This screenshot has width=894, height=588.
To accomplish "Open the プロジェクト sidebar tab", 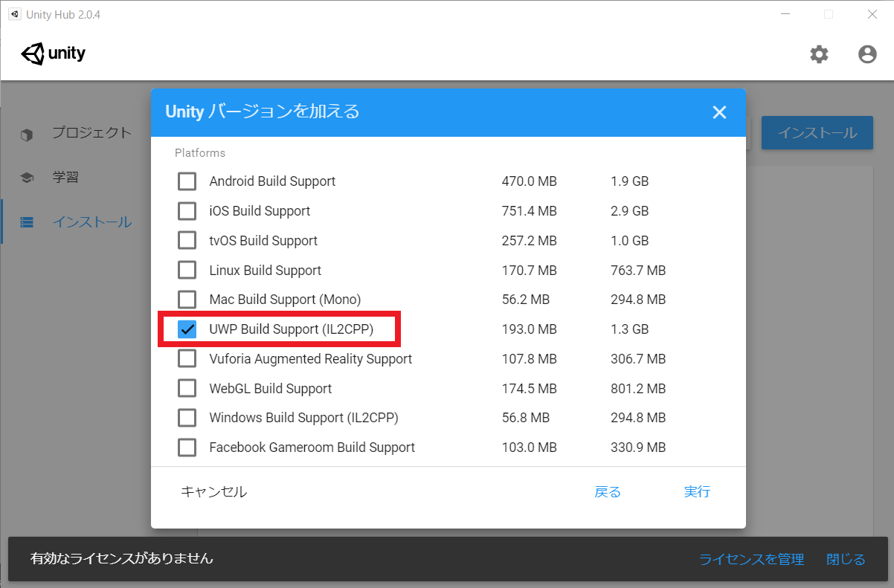I will click(x=75, y=133).
